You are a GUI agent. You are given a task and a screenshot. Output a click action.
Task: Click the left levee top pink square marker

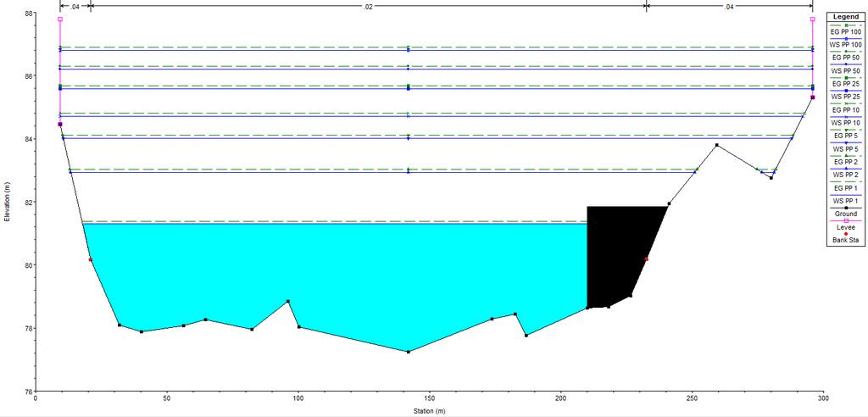point(60,19)
